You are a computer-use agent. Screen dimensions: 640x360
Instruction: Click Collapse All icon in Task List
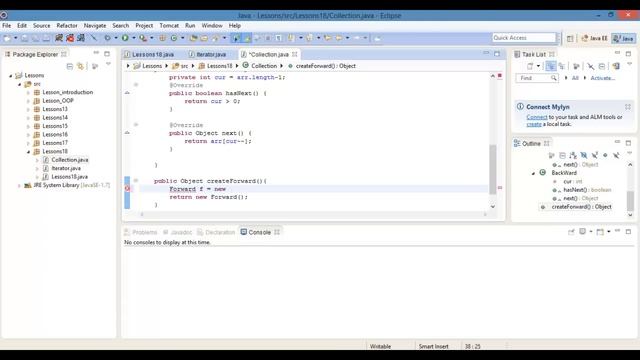tap(602, 66)
